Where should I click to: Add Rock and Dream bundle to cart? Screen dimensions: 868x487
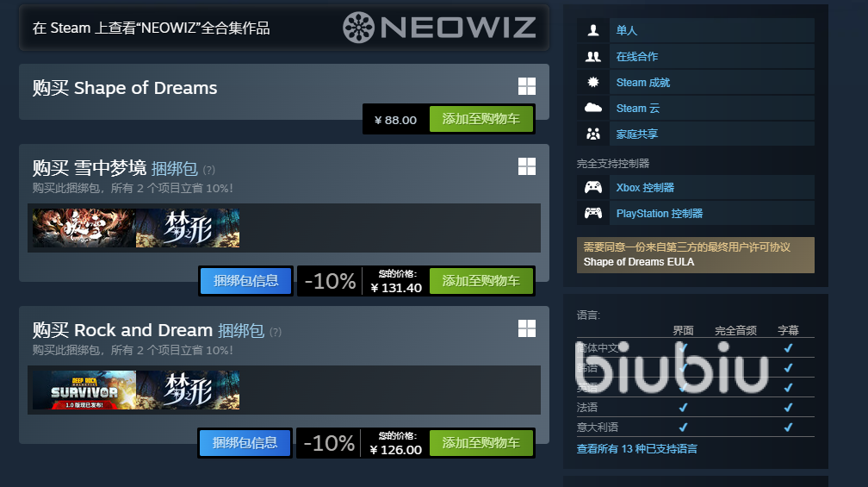(x=481, y=443)
